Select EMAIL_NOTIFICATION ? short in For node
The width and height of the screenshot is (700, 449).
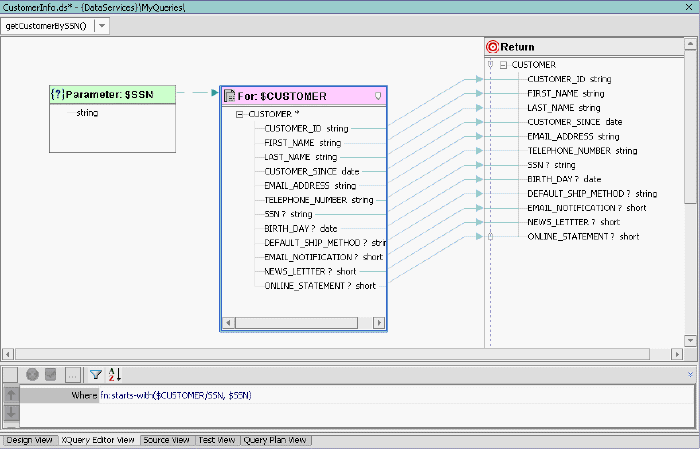(324, 257)
